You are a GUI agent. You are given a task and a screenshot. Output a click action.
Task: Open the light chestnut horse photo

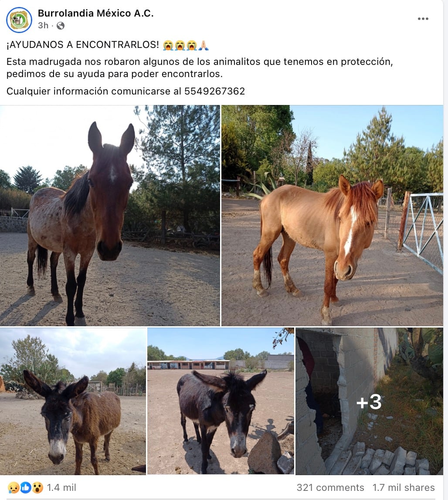332,216
